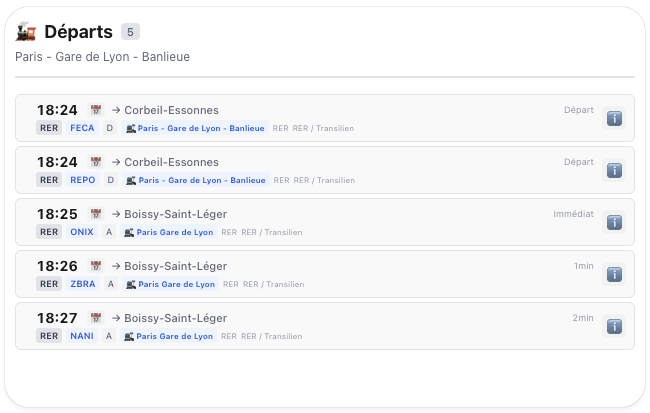Click the train icon beside Départs
This screenshot has width=650, height=413.
tap(26, 32)
